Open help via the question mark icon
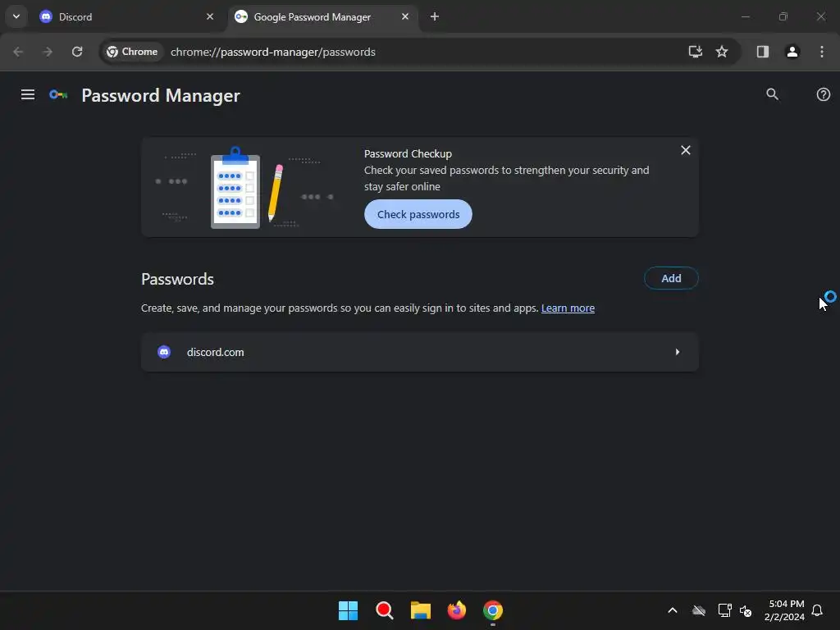840x630 pixels. click(x=824, y=94)
